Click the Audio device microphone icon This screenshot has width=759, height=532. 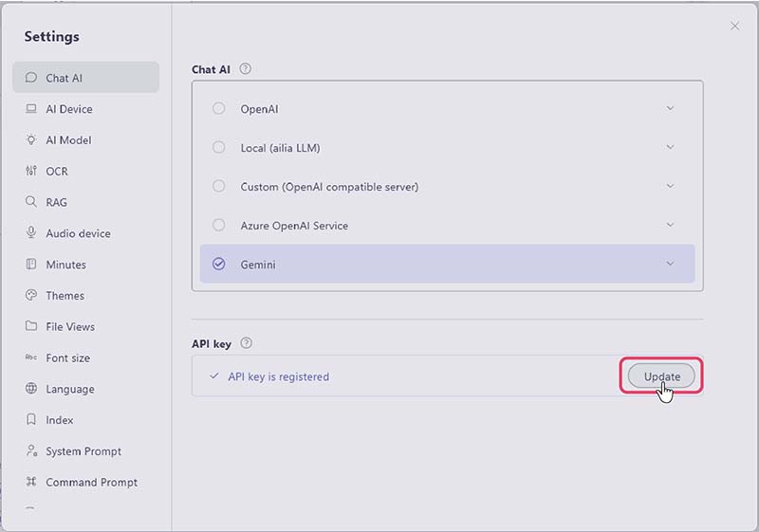[31, 233]
